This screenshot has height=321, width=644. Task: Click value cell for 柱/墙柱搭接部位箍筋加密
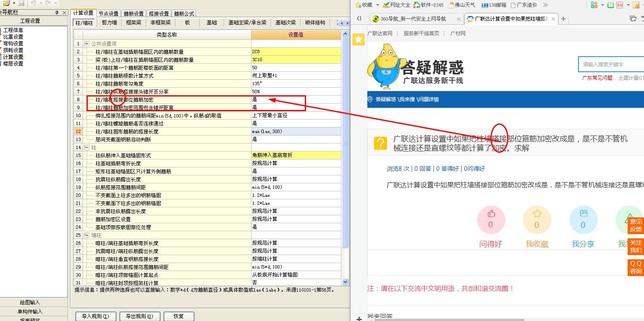(296, 99)
